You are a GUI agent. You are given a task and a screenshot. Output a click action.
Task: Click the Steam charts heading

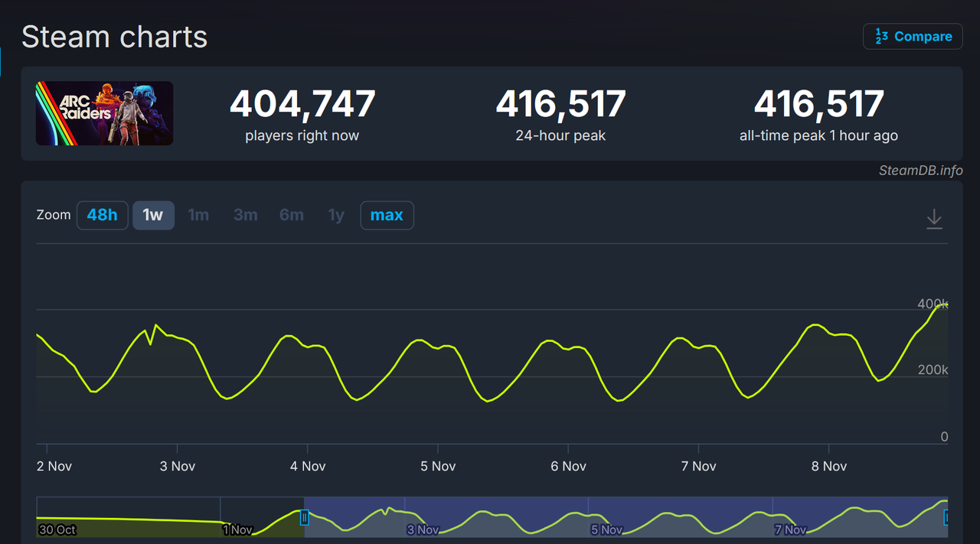tap(115, 37)
